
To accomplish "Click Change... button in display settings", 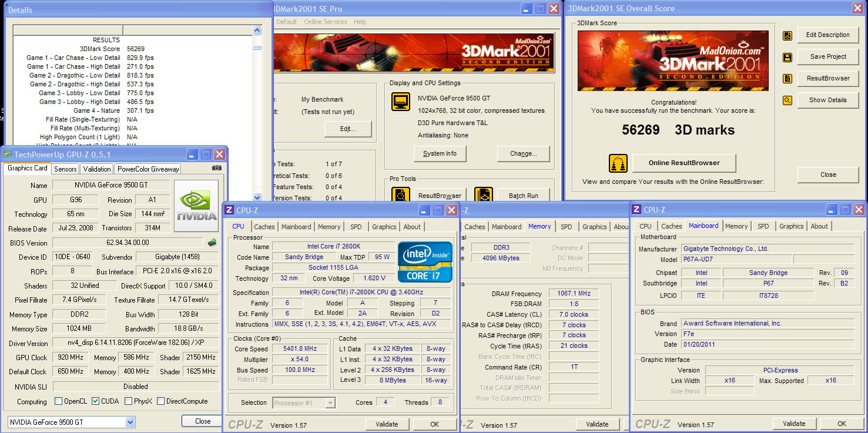I will click(x=524, y=154).
